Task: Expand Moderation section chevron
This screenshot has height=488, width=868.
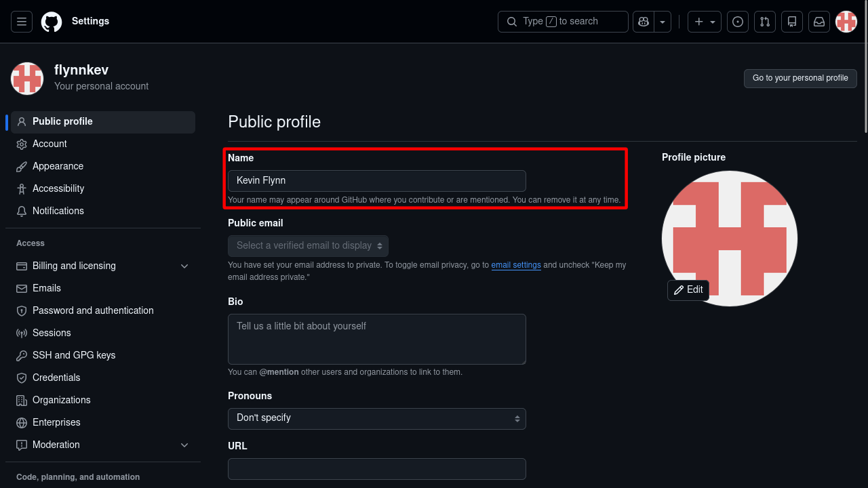Action: [184, 445]
